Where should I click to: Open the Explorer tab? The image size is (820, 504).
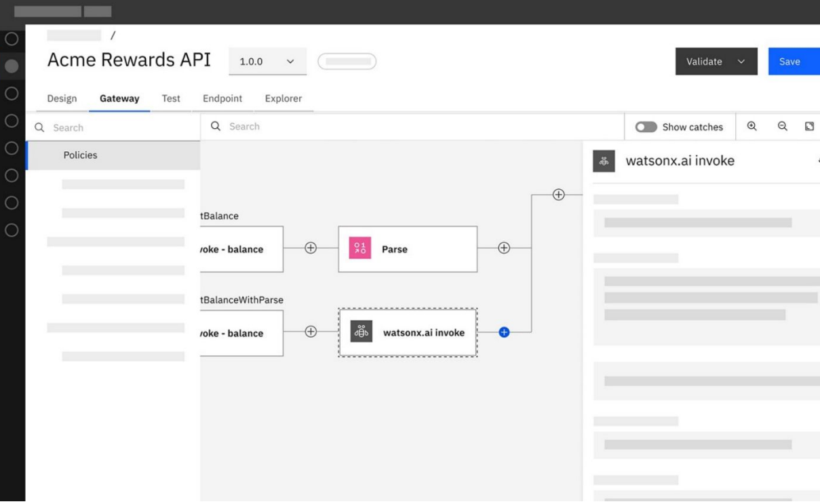pyautogui.click(x=284, y=98)
